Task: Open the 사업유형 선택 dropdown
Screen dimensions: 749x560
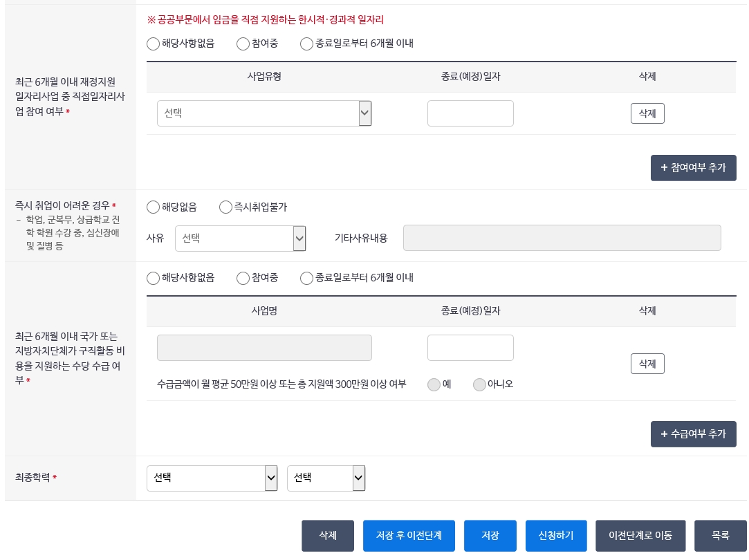Action: 264,113
